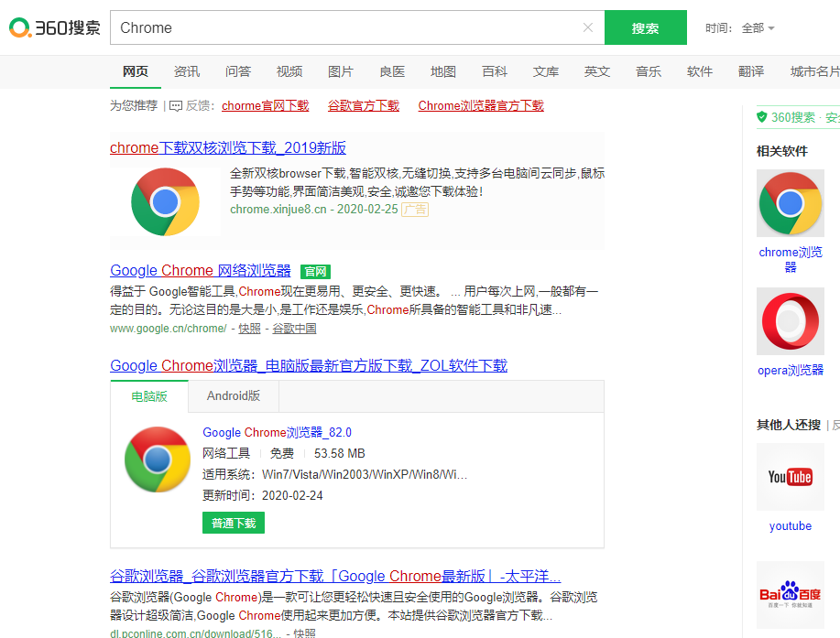The width and height of the screenshot is (840, 638).
Task: Open the 资讯 search category
Action: tap(187, 71)
